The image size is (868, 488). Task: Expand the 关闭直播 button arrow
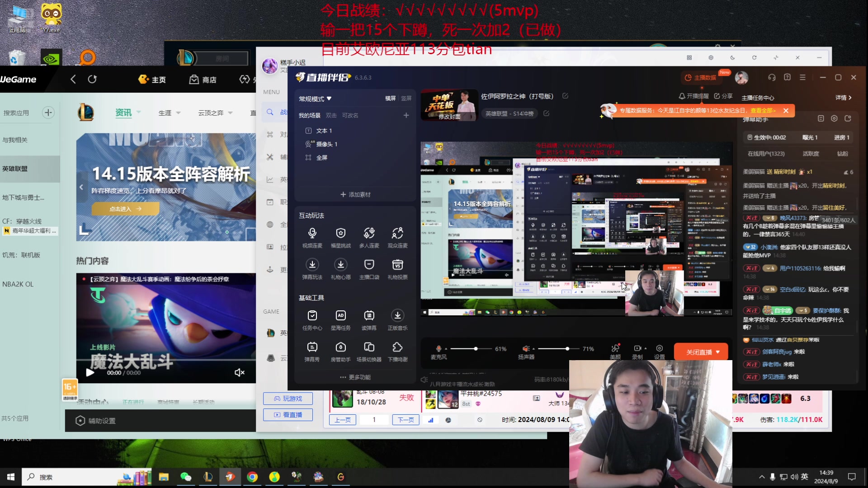click(717, 352)
